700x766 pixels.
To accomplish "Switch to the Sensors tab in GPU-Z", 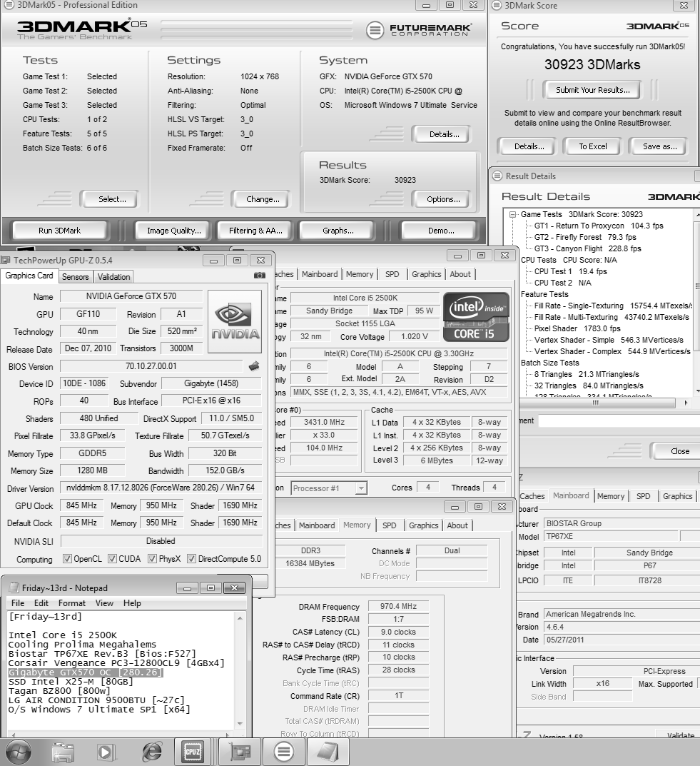I will tap(75, 277).
